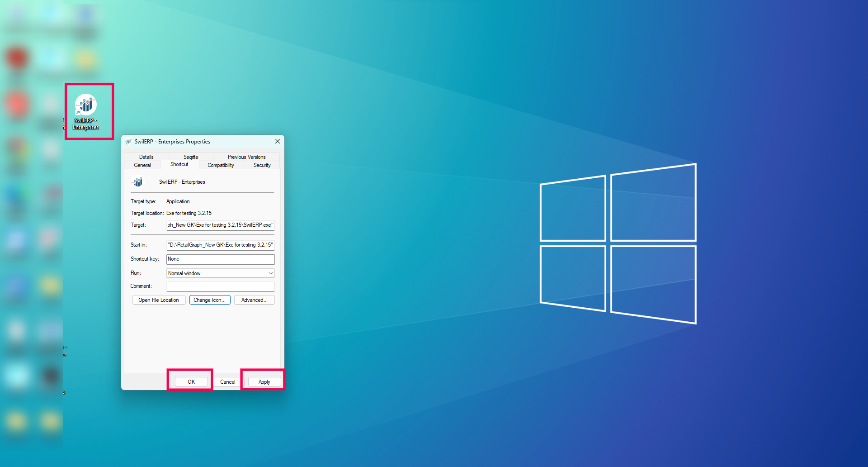Close the Properties dialog with X

[278, 141]
